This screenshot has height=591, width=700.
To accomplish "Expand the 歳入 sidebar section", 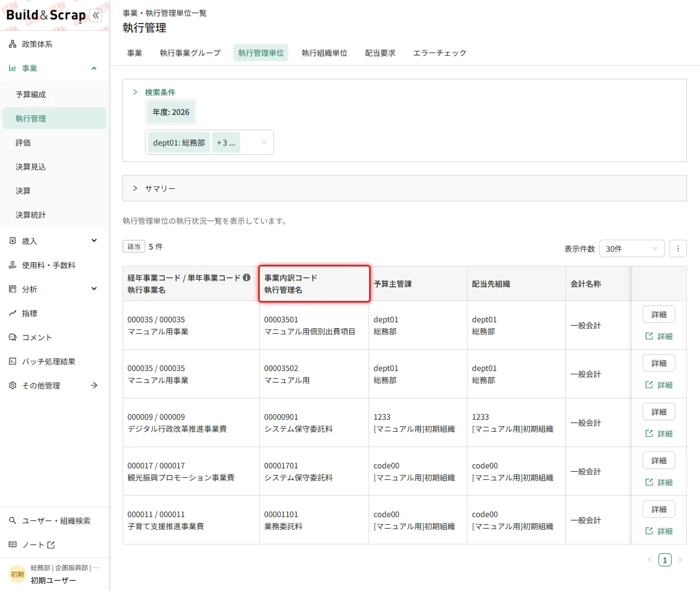I will point(94,241).
